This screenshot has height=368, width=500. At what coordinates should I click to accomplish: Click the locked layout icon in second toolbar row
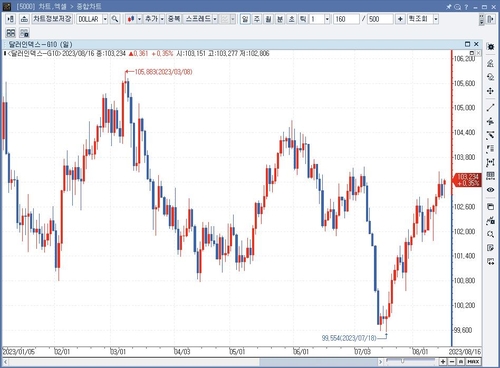24,33
